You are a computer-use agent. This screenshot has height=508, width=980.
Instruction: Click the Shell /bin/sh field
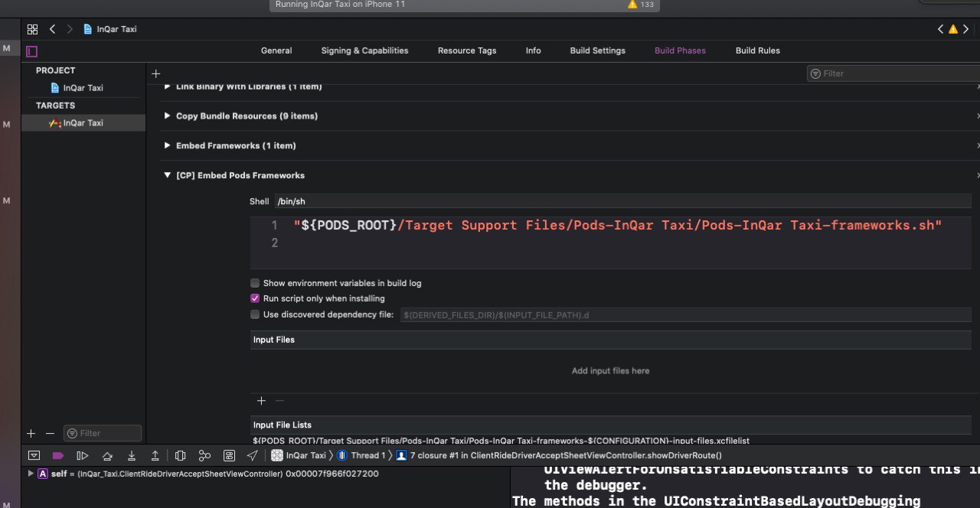coord(622,202)
